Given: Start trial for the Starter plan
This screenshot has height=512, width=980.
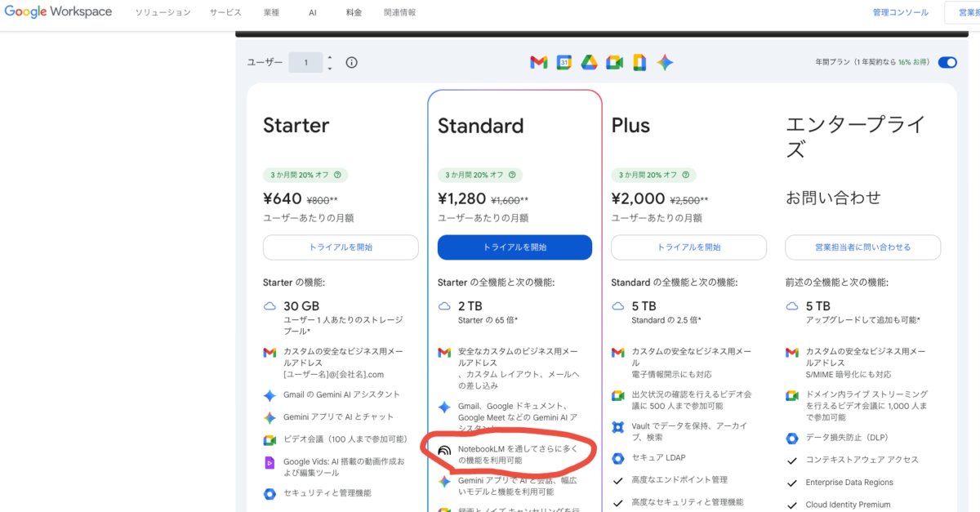Looking at the screenshot, I should 341,247.
